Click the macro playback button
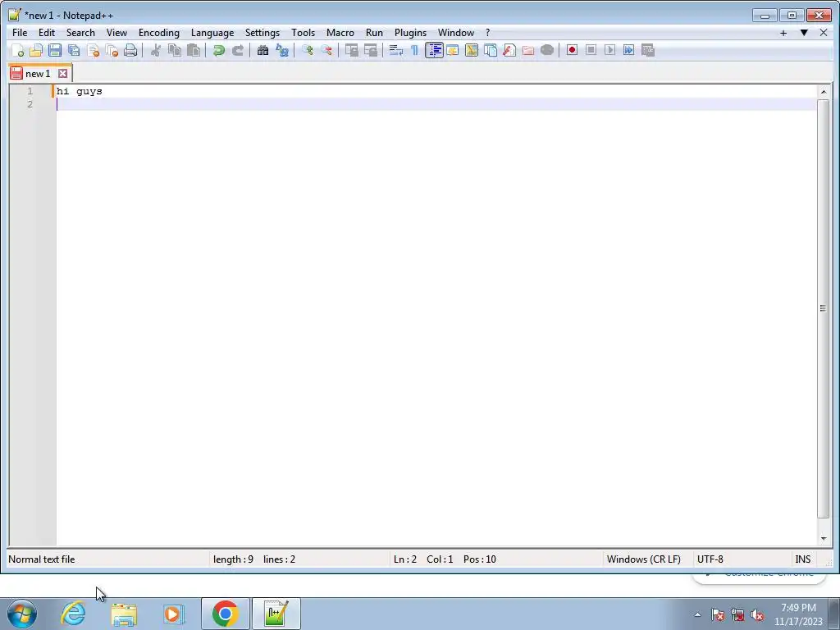The image size is (840, 630). (609, 50)
